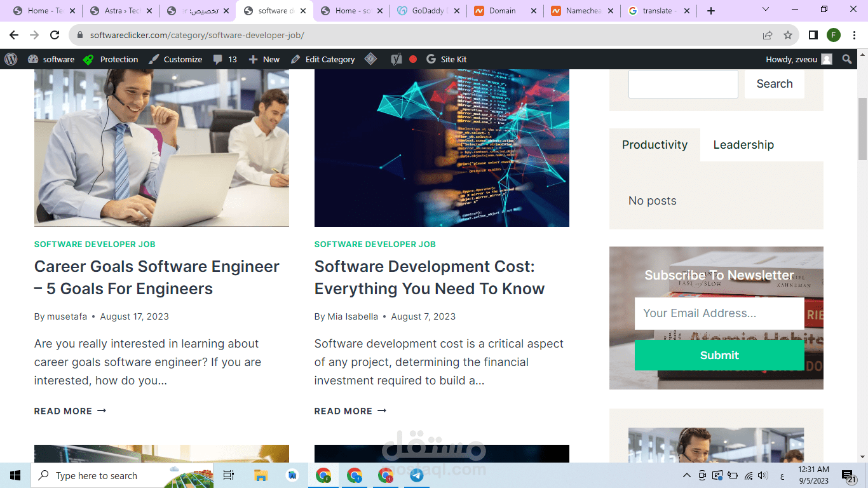Click the 'No posts' text in sidebar
The image size is (868, 488).
click(x=653, y=201)
